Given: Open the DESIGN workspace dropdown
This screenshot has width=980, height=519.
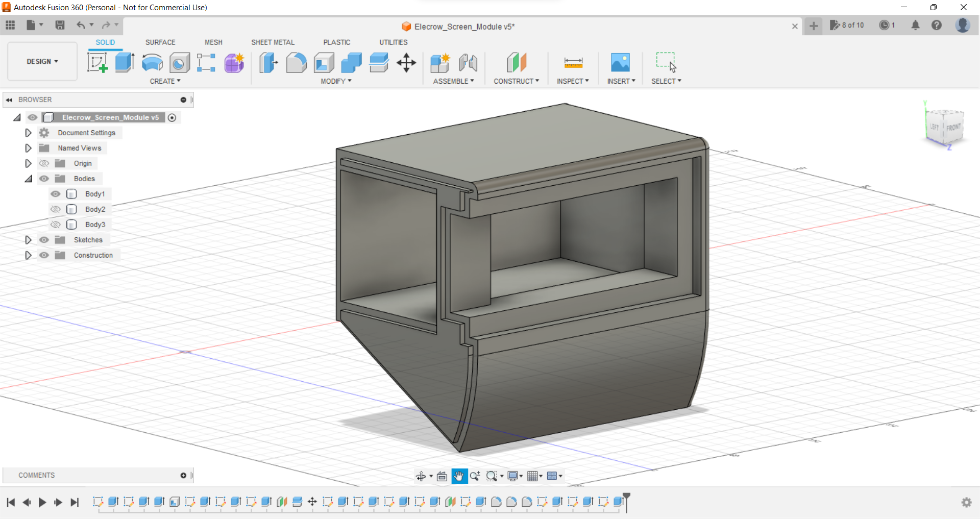Looking at the screenshot, I should point(42,61).
